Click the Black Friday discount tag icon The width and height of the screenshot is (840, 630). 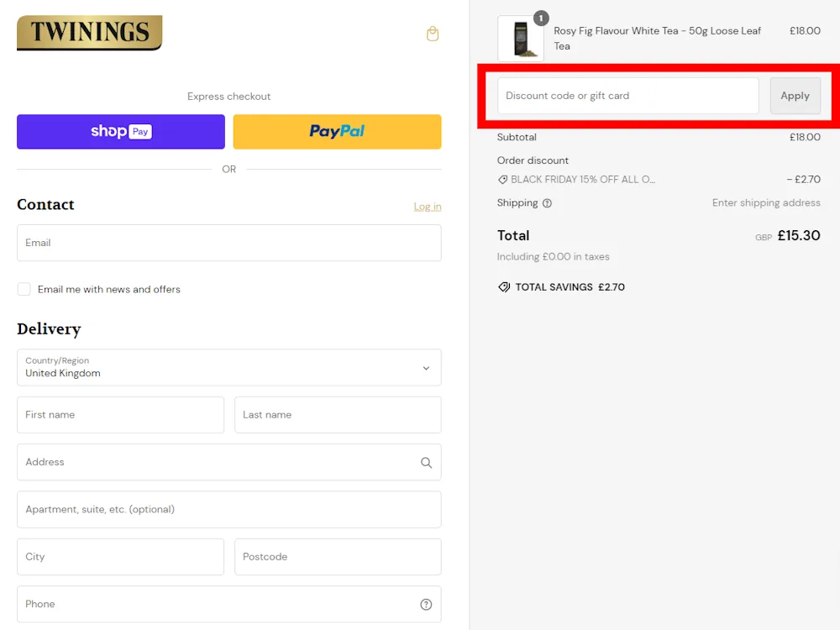[x=502, y=180]
